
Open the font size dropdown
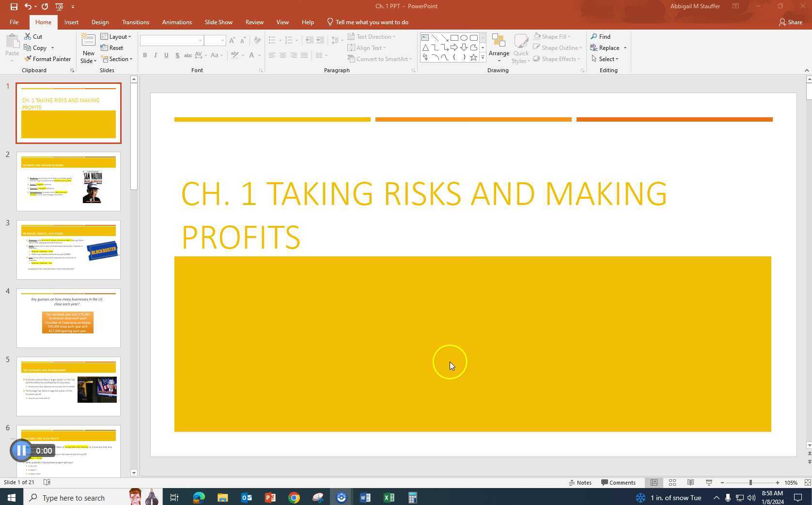click(x=222, y=40)
